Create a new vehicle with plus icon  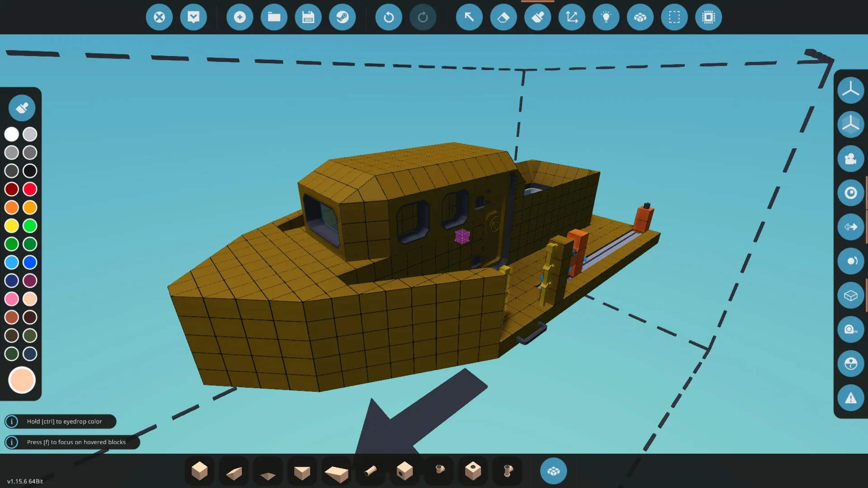pos(240,17)
